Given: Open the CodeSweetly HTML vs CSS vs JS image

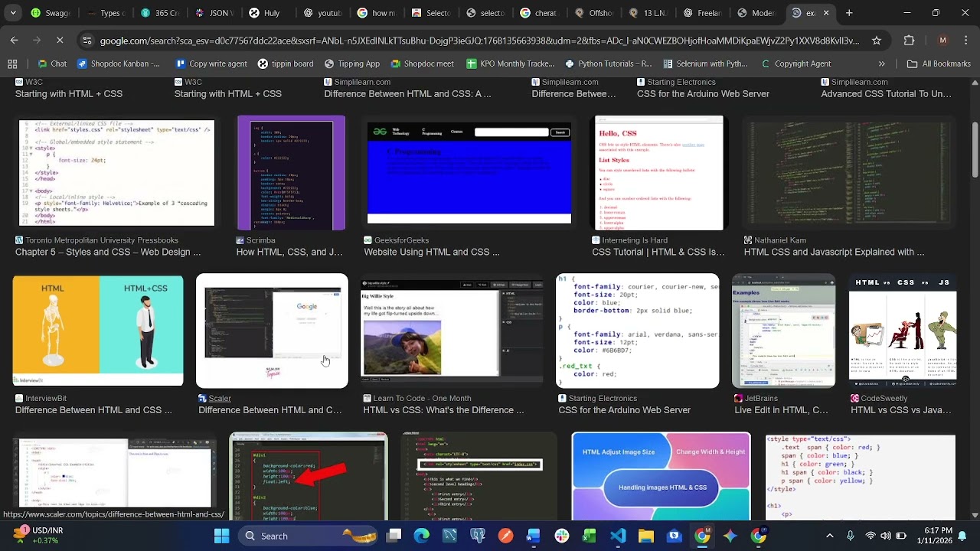Looking at the screenshot, I should [x=903, y=331].
